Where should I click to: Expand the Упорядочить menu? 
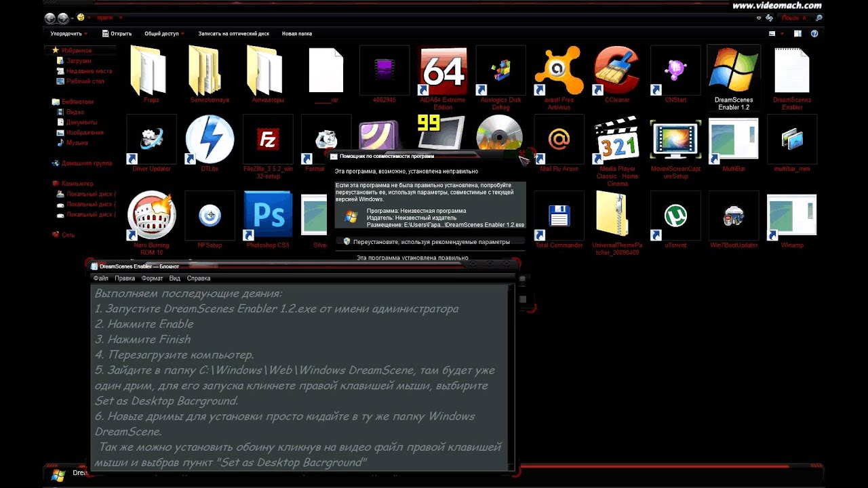[69, 33]
